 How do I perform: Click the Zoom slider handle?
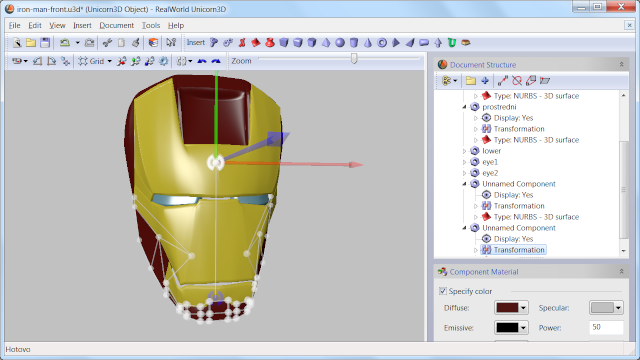(354, 59)
